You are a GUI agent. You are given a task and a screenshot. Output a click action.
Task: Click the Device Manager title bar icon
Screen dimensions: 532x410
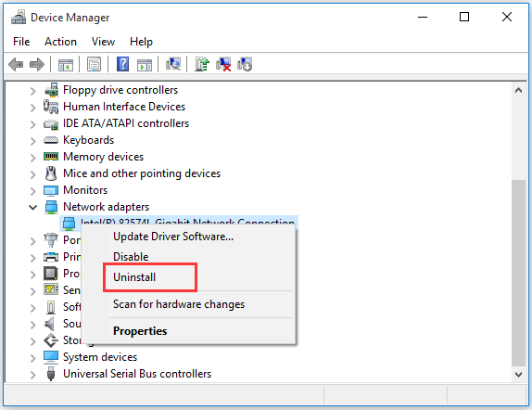point(19,17)
